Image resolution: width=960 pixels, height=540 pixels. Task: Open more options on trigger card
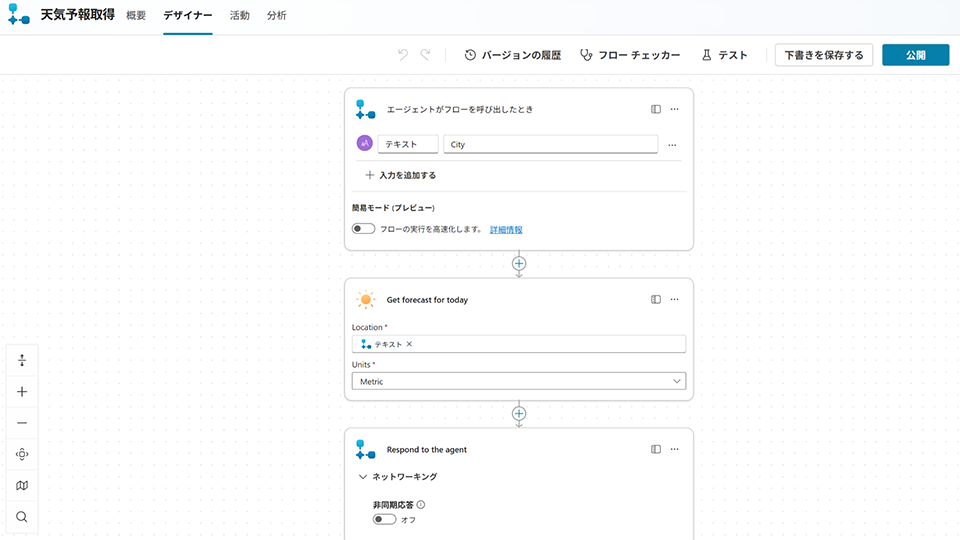tap(674, 109)
